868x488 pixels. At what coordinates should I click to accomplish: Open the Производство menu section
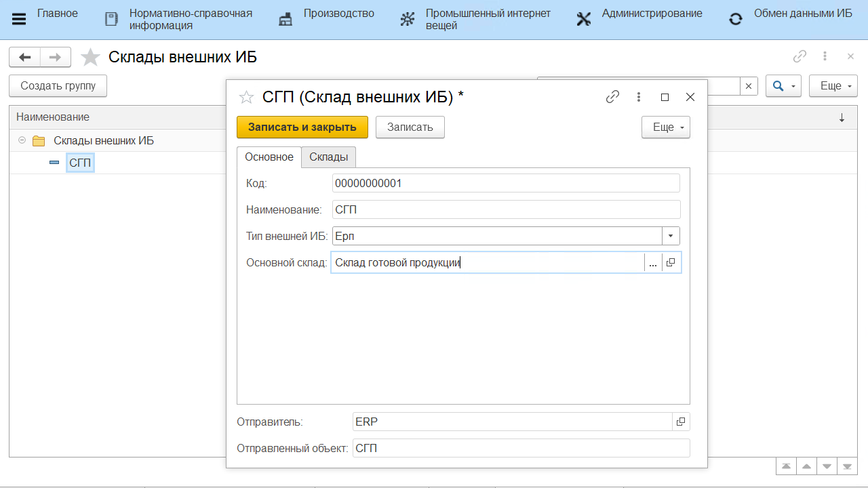tap(338, 14)
